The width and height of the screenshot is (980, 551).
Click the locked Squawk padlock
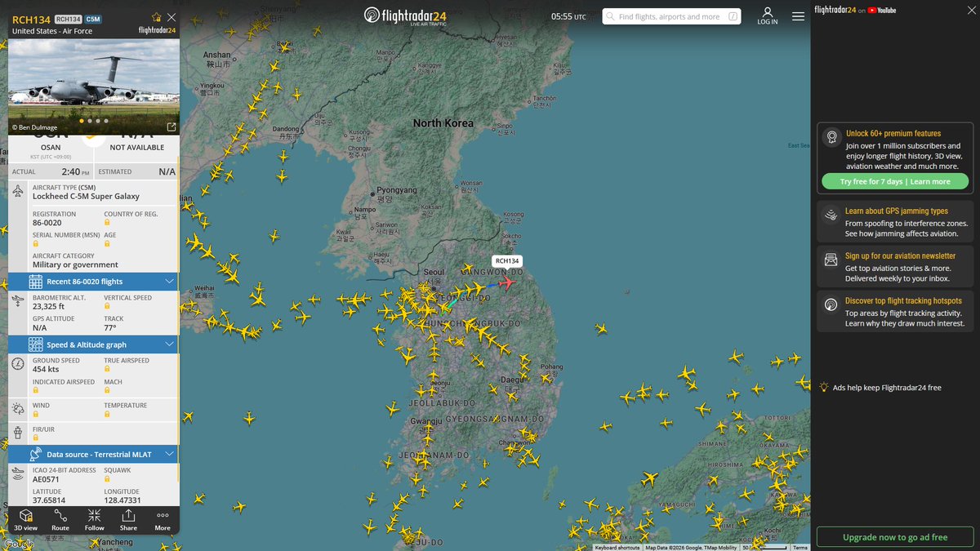107,481
